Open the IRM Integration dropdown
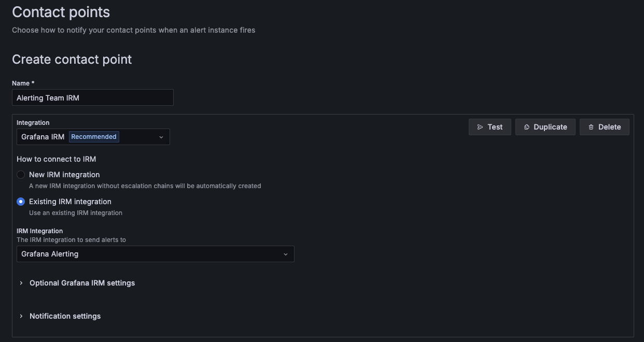 coord(155,254)
